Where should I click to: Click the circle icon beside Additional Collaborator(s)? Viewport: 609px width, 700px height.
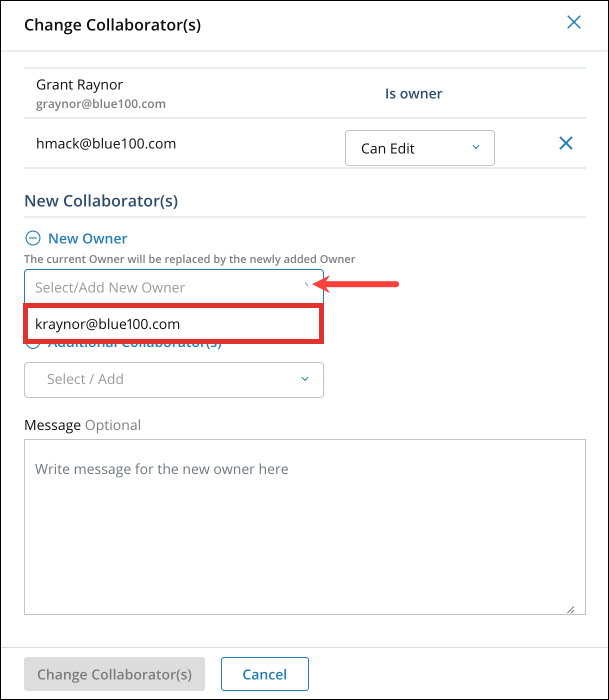click(33, 343)
